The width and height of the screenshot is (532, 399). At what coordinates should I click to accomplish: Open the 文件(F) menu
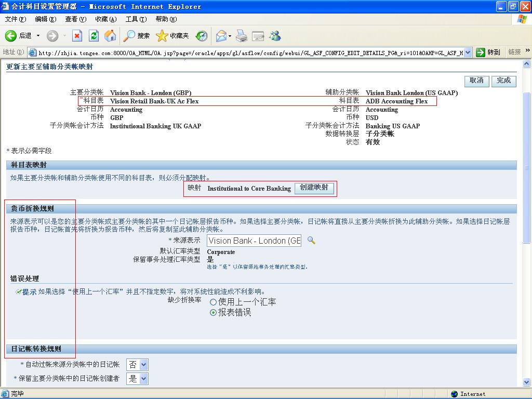(x=15, y=19)
